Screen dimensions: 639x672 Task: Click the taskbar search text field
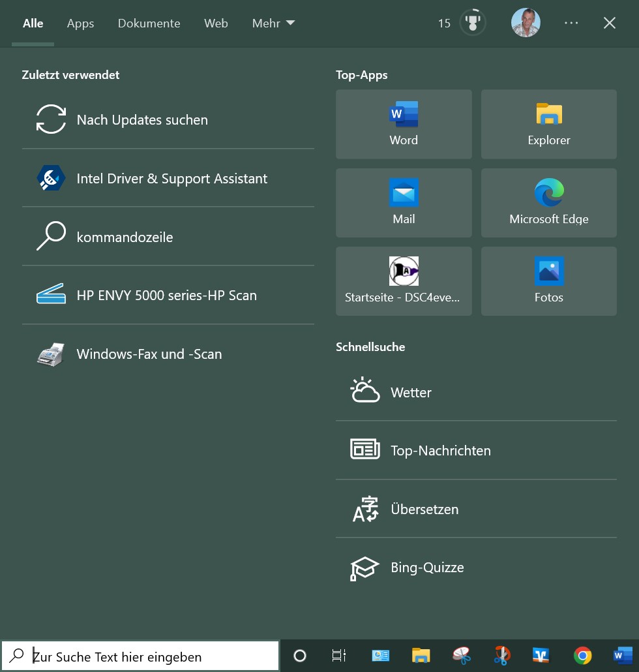(x=140, y=656)
